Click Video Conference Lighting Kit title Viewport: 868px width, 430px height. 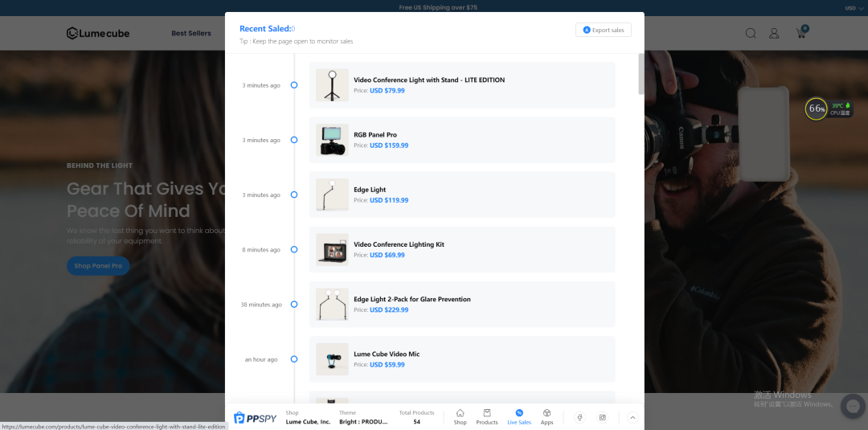(x=399, y=244)
